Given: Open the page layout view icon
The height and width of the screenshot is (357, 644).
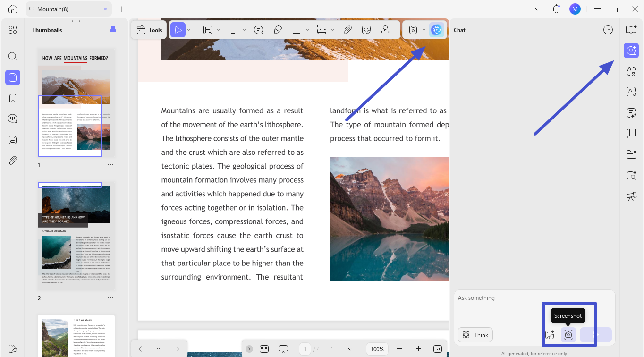Looking at the screenshot, I should tap(264, 349).
